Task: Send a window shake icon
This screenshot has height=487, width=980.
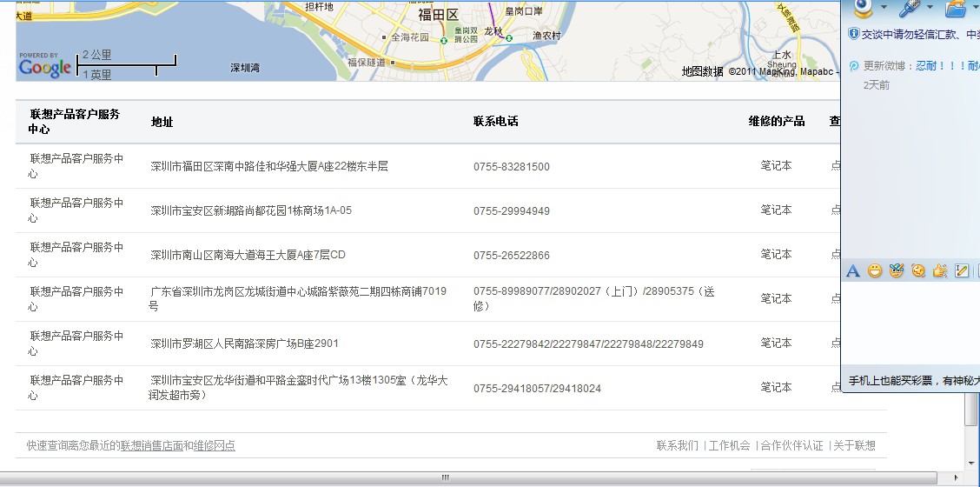Action: tap(918, 271)
